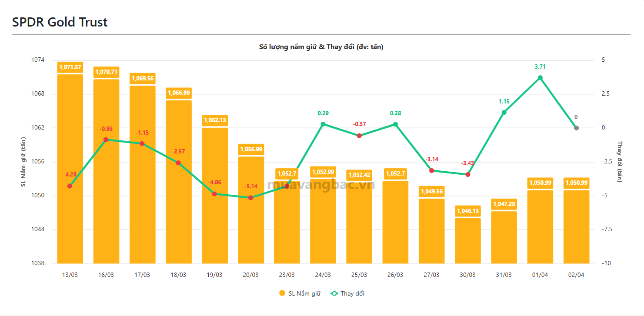Select the 1,046.13 bar for 30/03
This screenshot has height=316, width=644.
(x=468, y=240)
